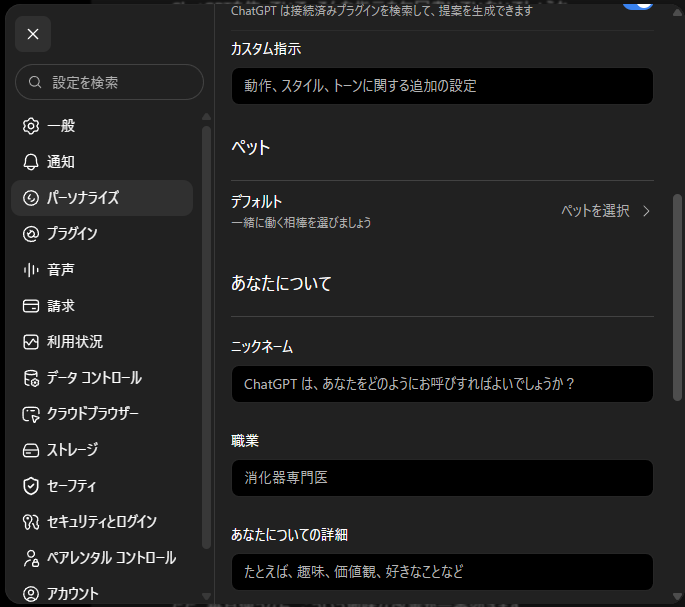Click the 音声 waveform icon

31,270
